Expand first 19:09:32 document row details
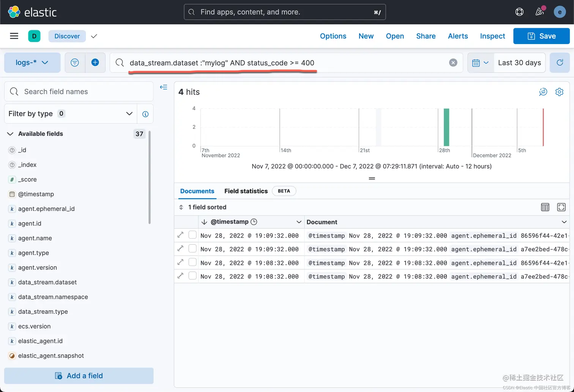This screenshot has width=574, height=392. pyautogui.click(x=180, y=235)
